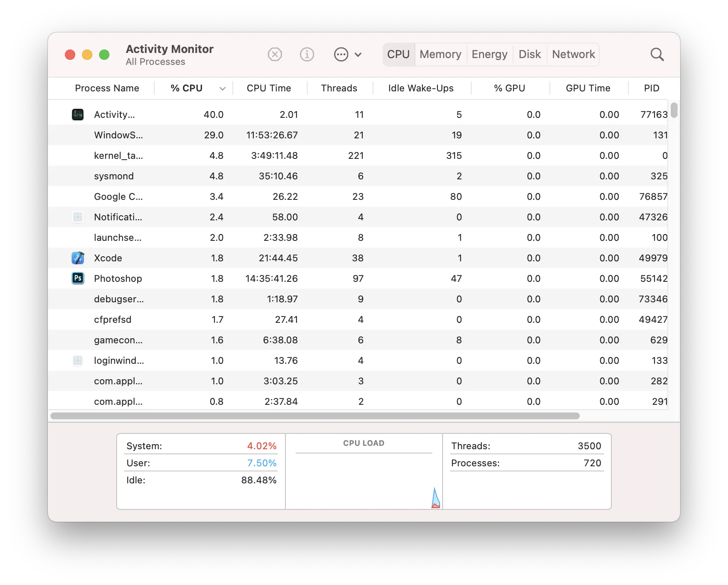Click the Notification Center process icon
The height and width of the screenshot is (585, 728).
point(78,217)
